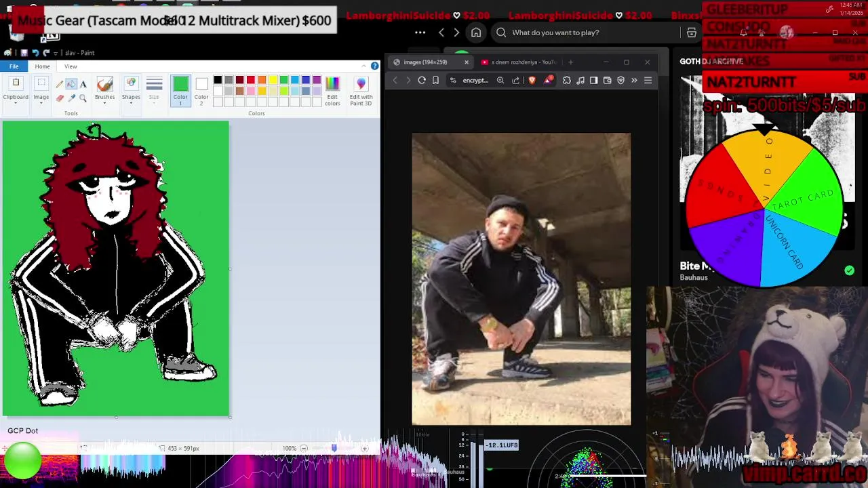Open Edit colors dialog
Image resolution: width=868 pixels, height=488 pixels.
(x=332, y=91)
